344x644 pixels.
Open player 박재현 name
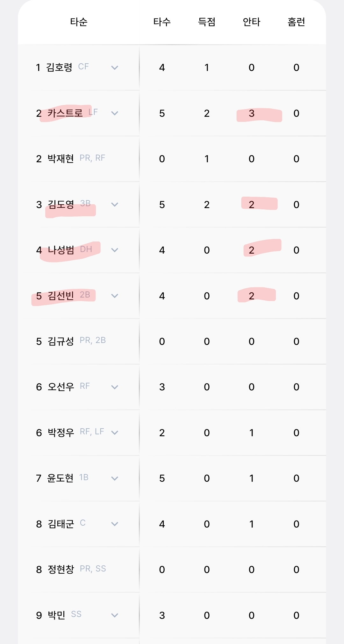coord(61,159)
